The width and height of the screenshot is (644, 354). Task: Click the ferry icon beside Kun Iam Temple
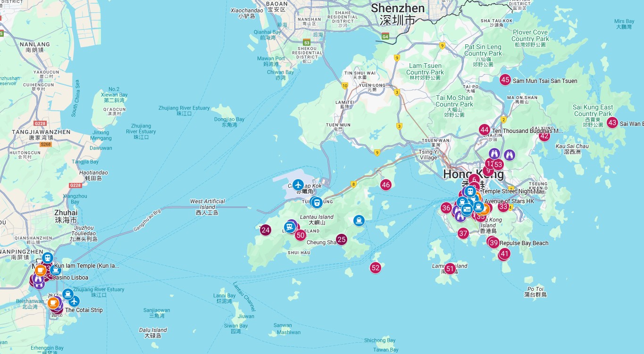click(56, 270)
